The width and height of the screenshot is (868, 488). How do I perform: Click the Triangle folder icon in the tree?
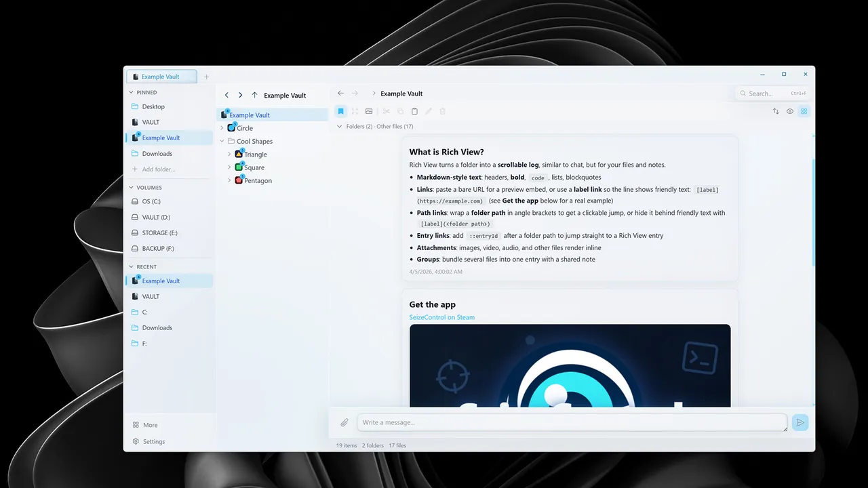239,154
